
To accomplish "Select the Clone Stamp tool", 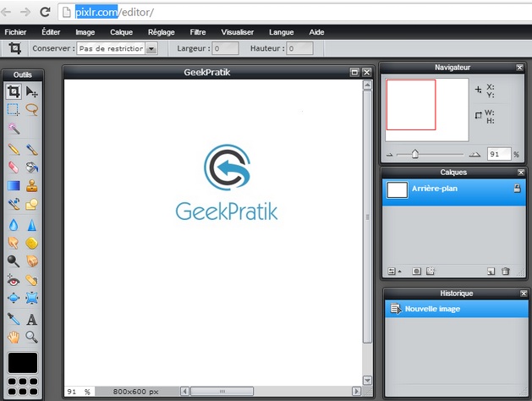I will pos(32,185).
